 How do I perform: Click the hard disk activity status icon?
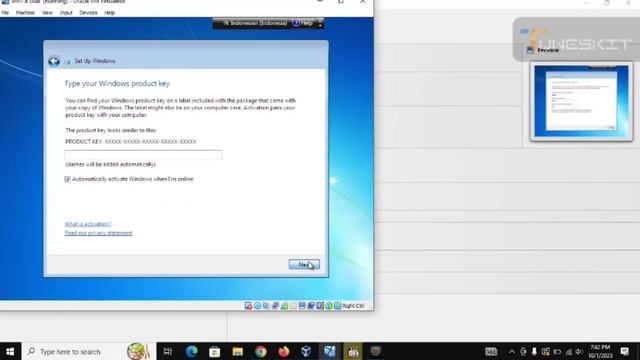point(248,306)
